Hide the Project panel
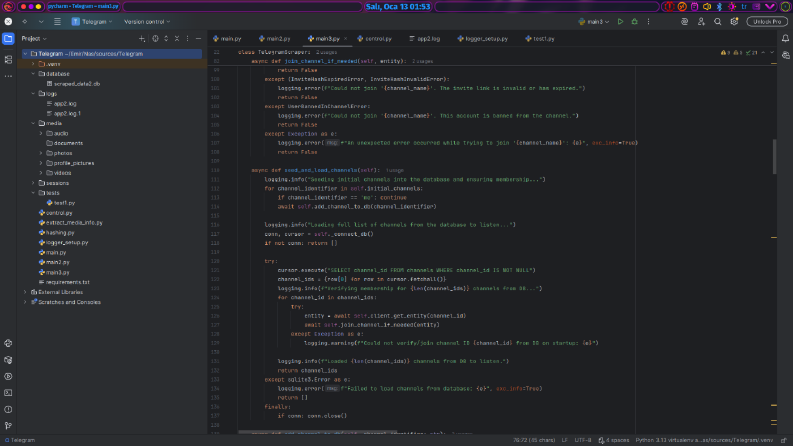 pyautogui.click(x=198, y=39)
